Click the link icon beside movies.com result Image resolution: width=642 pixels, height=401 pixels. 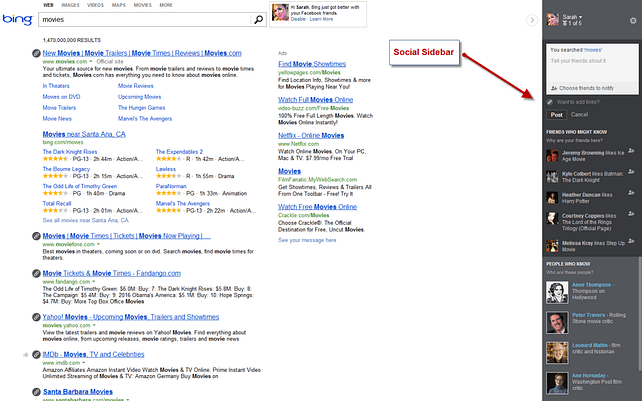click(x=36, y=53)
